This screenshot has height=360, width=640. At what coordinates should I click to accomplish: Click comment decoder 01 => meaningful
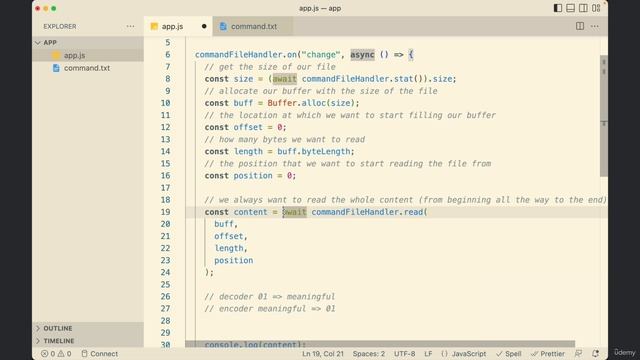(270, 297)
